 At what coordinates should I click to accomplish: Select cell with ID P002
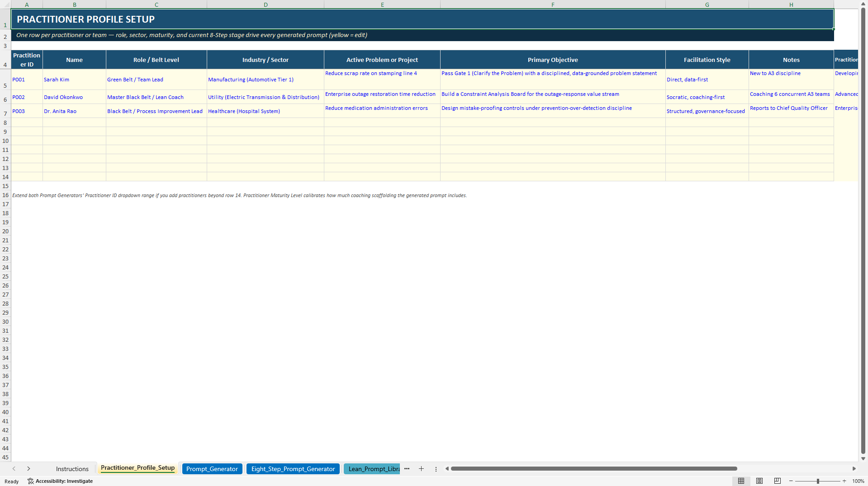tap(27, 97)
